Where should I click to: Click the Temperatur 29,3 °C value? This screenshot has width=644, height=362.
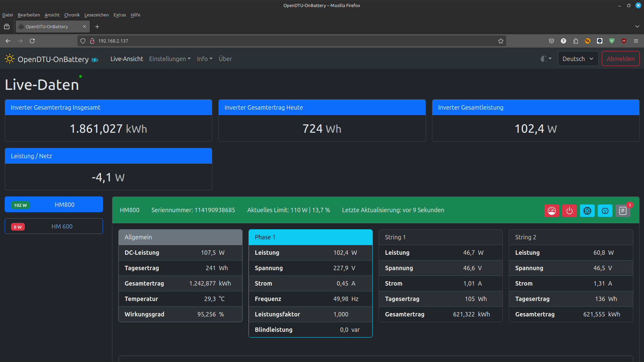pos(214,299)
